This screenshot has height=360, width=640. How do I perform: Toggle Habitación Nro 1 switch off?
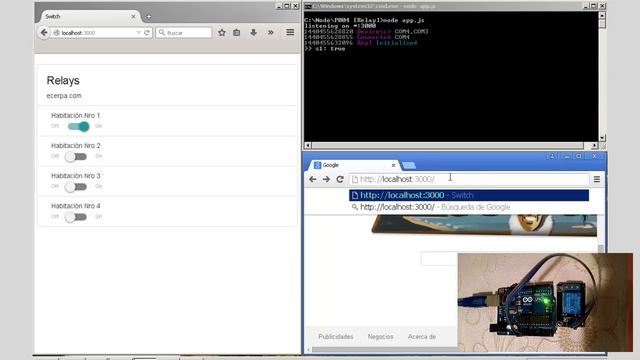[x=78, y=127]
